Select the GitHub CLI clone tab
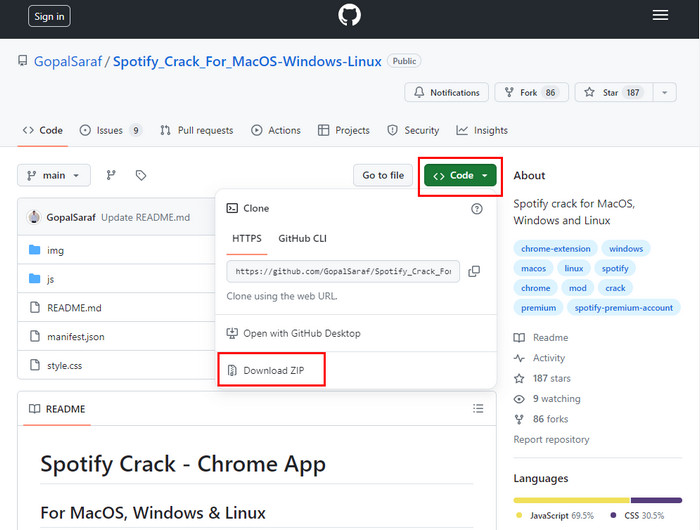This screenshot has width=700, height=530. (x=302, y=238)
